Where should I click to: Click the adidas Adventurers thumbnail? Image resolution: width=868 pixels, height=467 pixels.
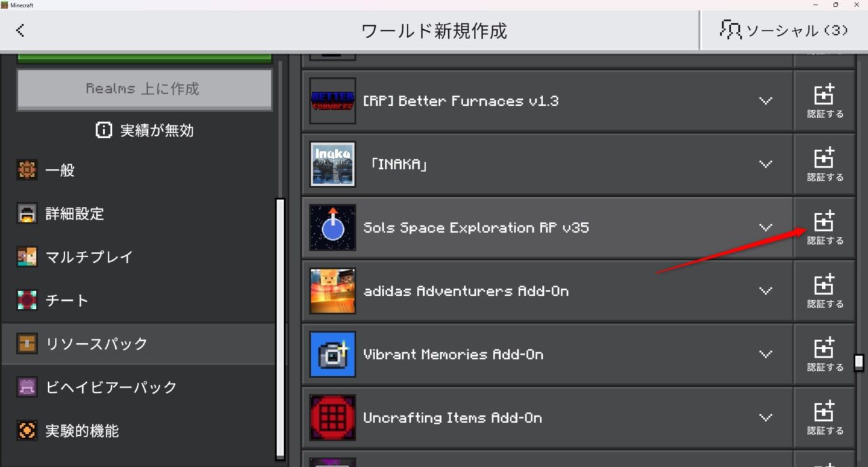coord(332,291)
